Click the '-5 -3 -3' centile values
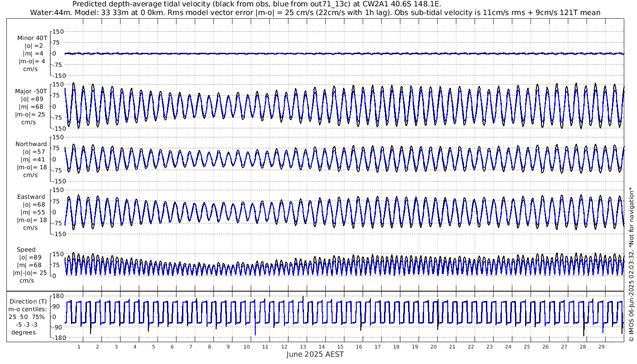The width and height of the screenshot is (637, 364). coord(28,324)
